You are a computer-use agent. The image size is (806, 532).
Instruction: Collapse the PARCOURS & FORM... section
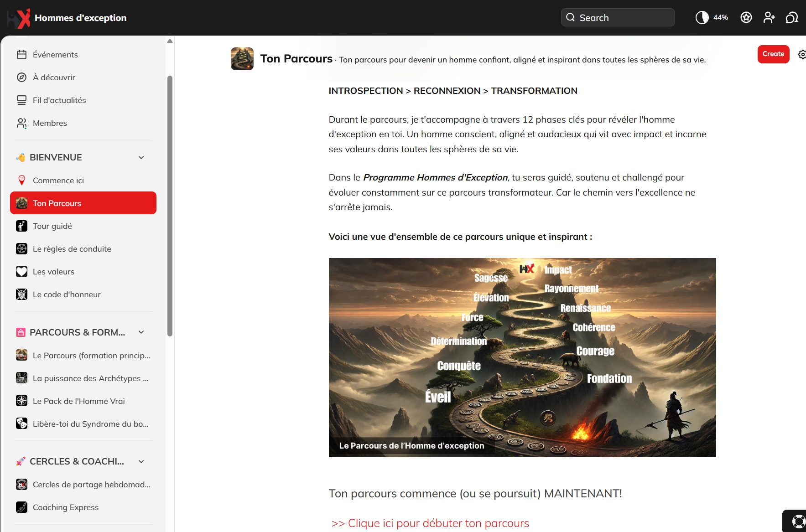(x=141, y=332)
